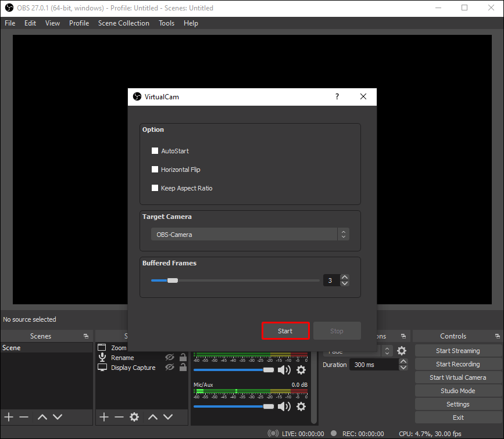This screenshot has width=504, height=439.
Task: Open VirtualCam dialog help question mark
Action: point(337,96)
